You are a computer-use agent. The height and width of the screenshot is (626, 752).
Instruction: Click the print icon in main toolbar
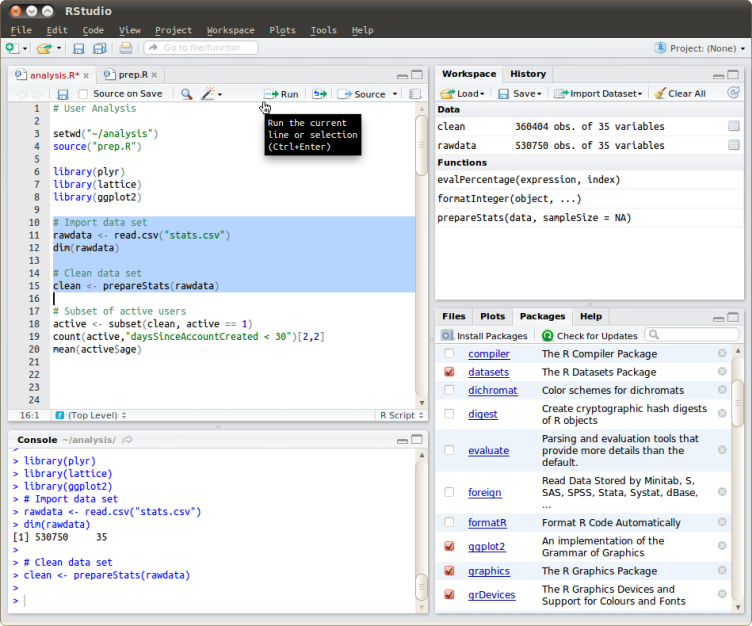125,48
